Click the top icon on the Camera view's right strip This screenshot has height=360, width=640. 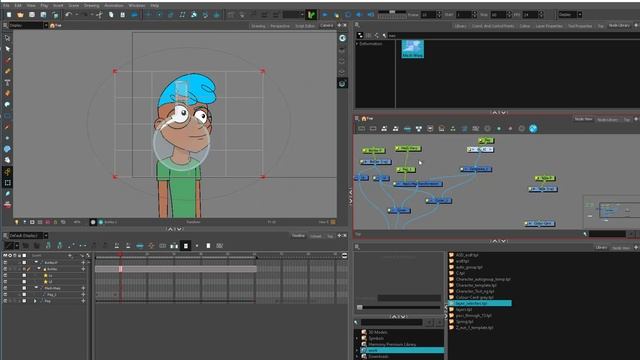click(342, 38)
